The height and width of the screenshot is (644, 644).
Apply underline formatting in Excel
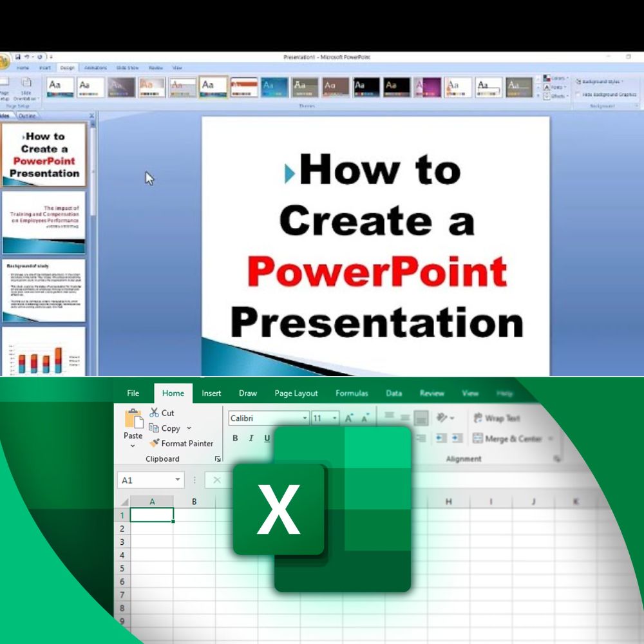(x=267, y=438)
